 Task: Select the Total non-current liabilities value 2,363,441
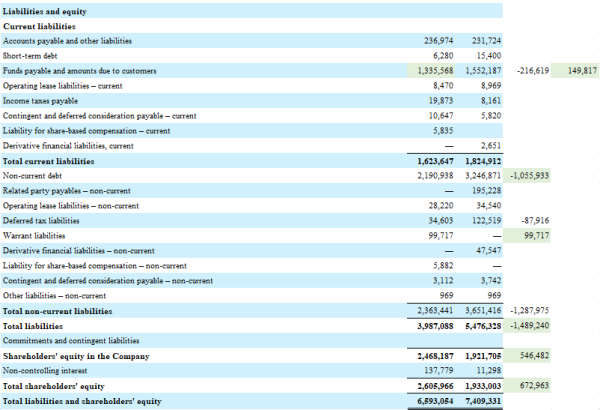(433, 311)
